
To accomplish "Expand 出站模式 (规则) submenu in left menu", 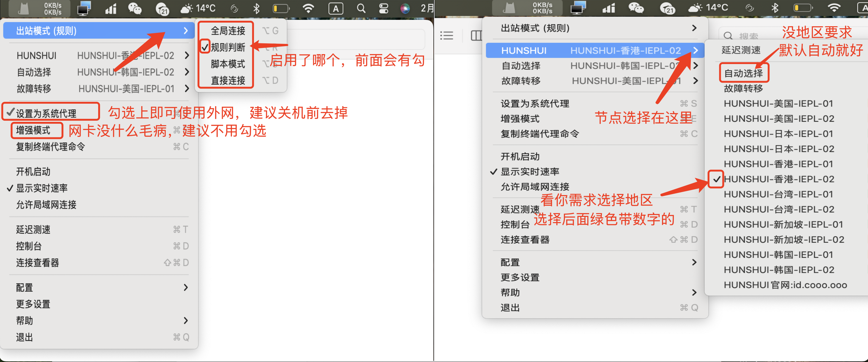I will 99,31.
